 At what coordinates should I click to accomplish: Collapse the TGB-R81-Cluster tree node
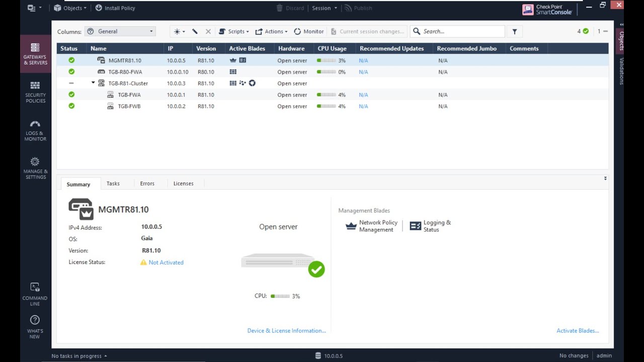[93, 83]
